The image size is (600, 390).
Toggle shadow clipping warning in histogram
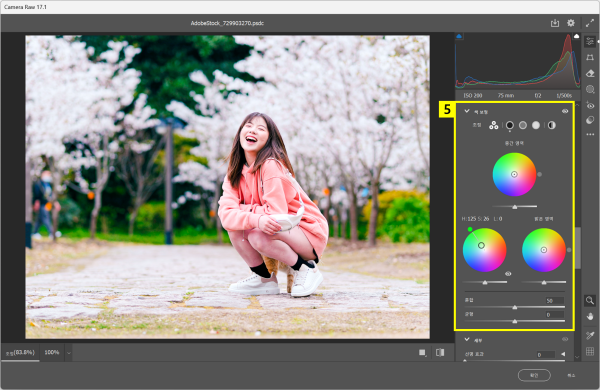459,36
